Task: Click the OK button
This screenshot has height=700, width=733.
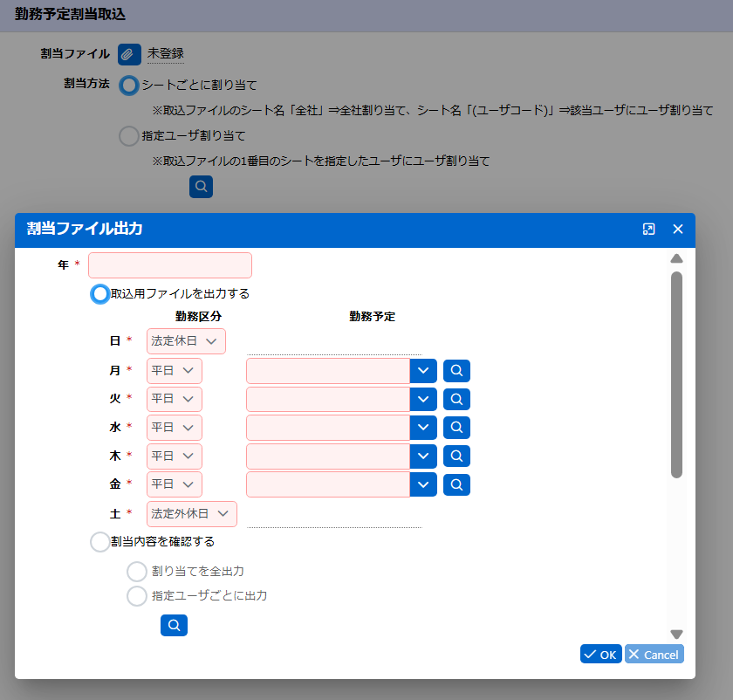Action: 600,654
